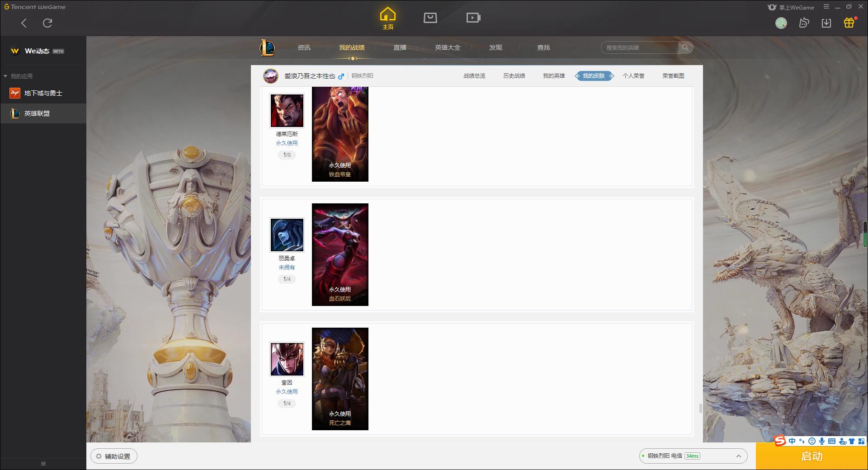Open the video camera icon in top bar
The width and height of the screenshot is (868, 470).
tap(473, 18)
